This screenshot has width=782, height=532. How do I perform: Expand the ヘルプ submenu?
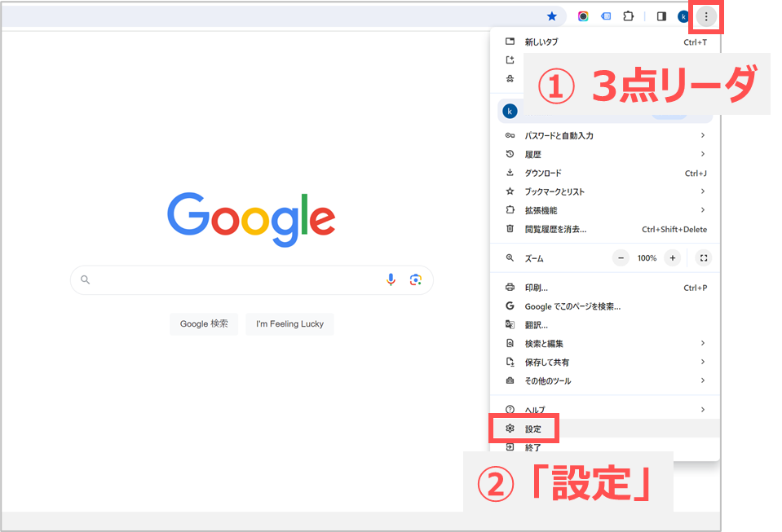click(x=605, y=410)
